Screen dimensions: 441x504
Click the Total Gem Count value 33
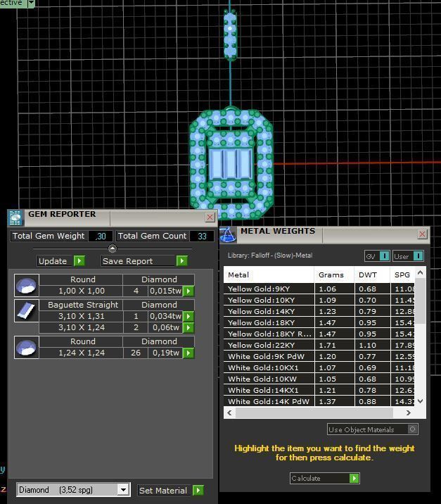click(202, 237)
